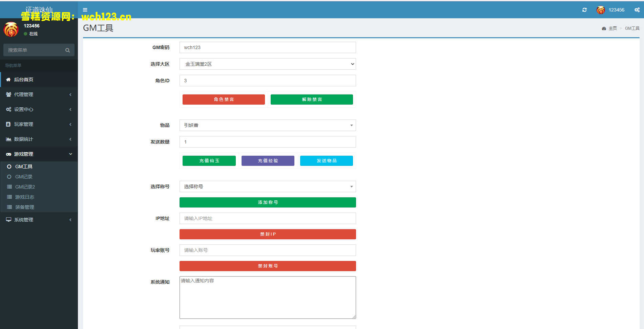This screenshot has width=644, height=329.
Task: Expand the 设置中心 menu chevron
Action: (x=70, y=109)
